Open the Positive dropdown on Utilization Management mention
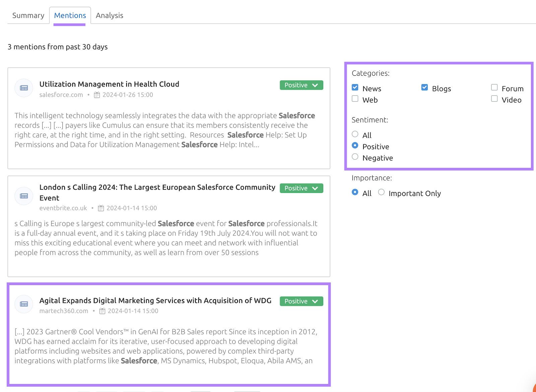Image resolution: width=536 pixels, height=392 pixels. pyautogui.click(x=301, y=85)
